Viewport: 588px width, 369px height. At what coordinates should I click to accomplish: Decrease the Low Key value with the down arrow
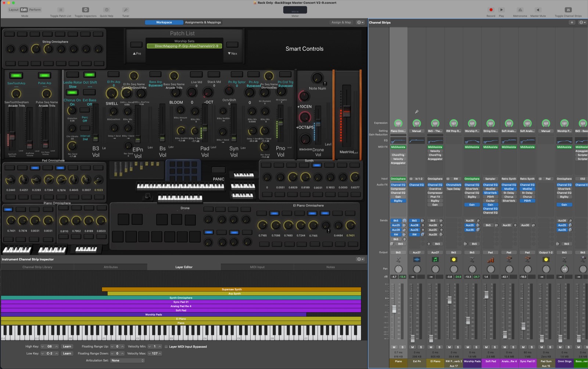[43, 354]
